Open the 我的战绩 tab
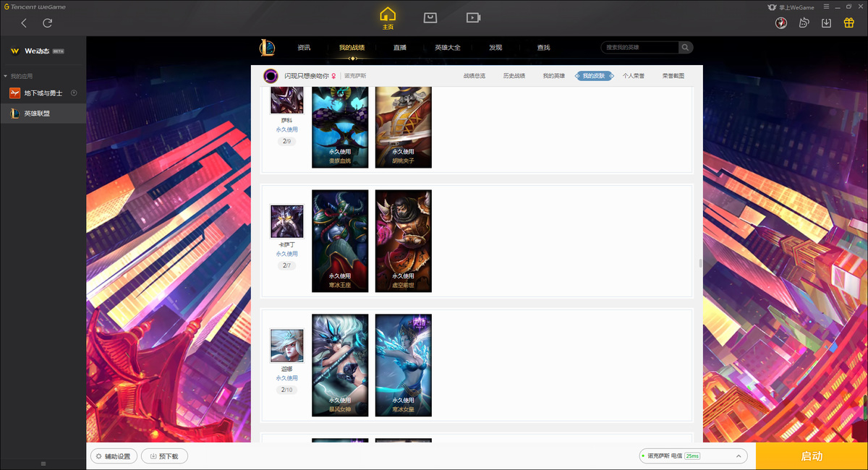Image resolution: width=868 pixels, height=470 pixels. pyautogui.click(x=352, y=48)
